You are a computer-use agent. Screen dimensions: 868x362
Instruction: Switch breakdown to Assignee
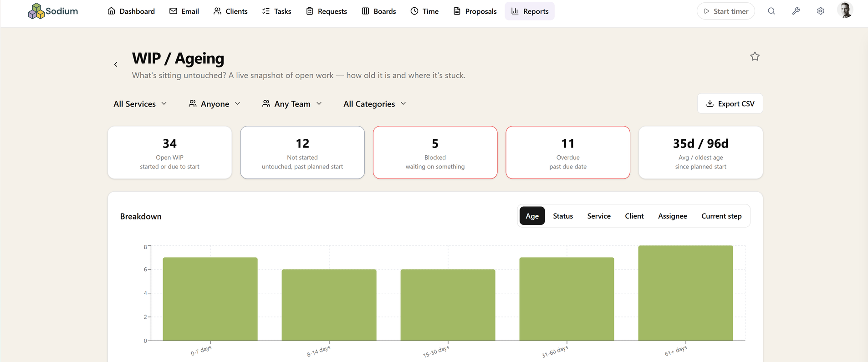672,216
